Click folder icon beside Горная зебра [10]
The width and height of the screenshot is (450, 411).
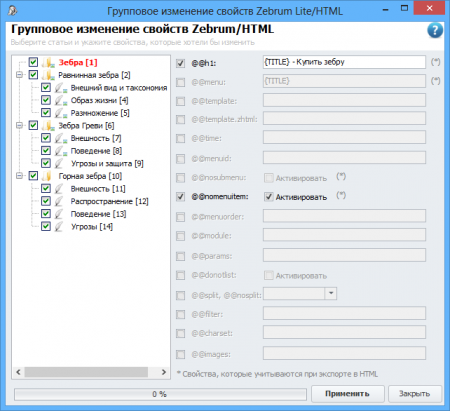[x=47, y=176]
